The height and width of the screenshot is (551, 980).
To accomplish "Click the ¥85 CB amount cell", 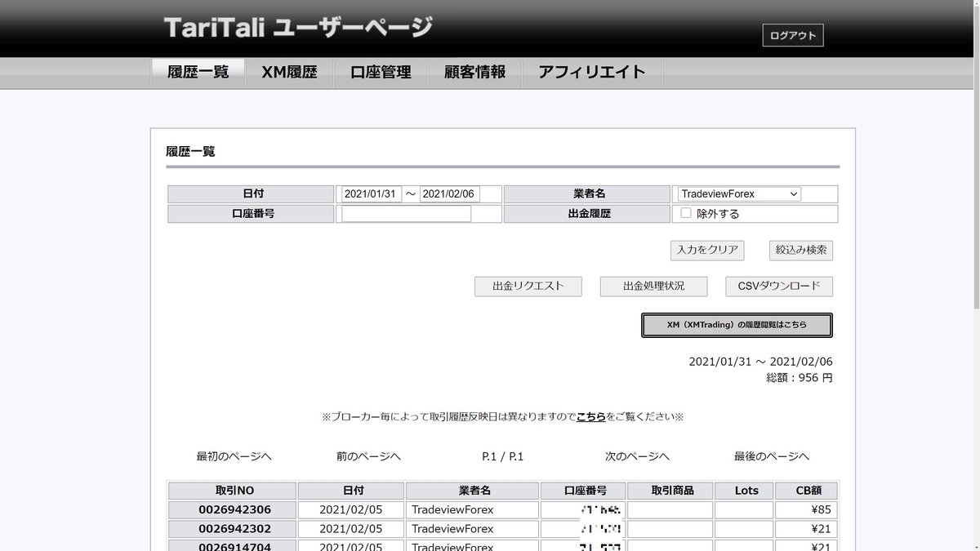I will click(x=806, y=509).
